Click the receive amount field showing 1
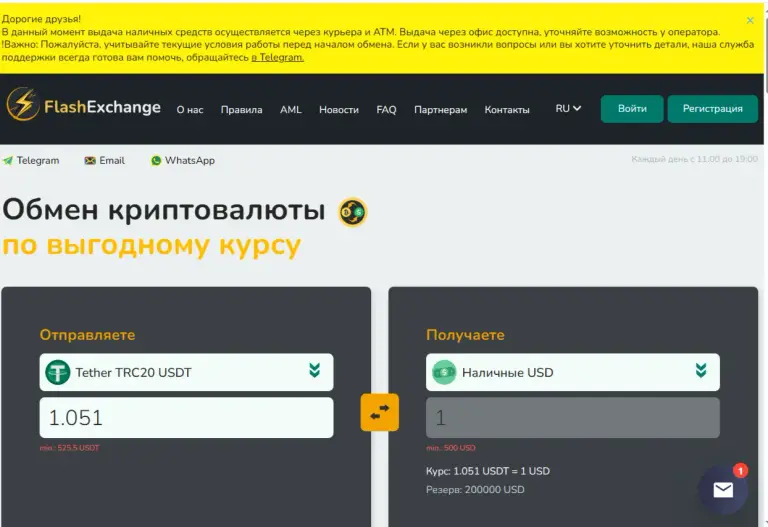 pos(573,418)
